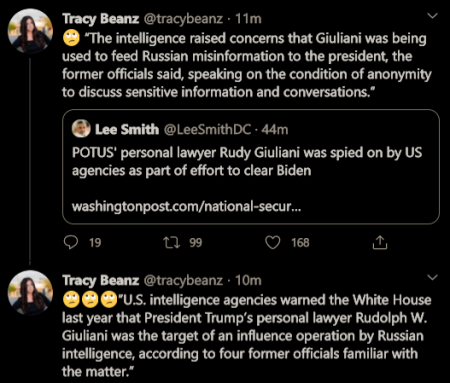Open Lee Smith's small avatar in quoted tweet

pyautogui.click(x=81, y=129)
